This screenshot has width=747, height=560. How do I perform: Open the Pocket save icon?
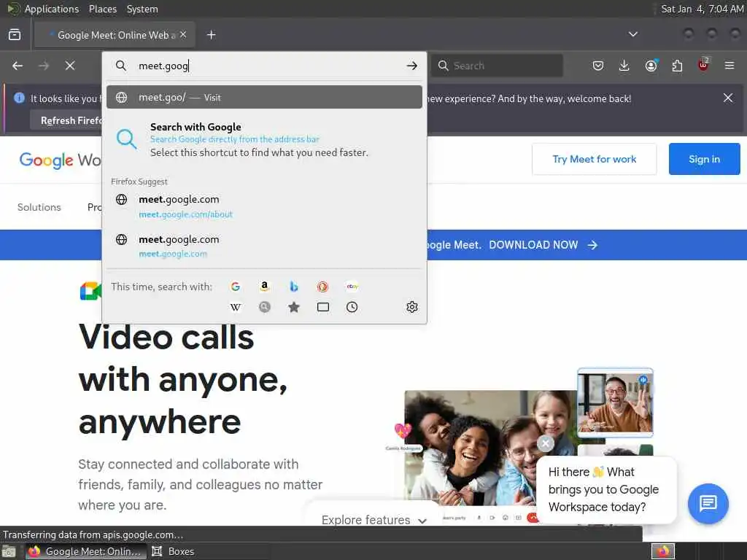(598, 66)
